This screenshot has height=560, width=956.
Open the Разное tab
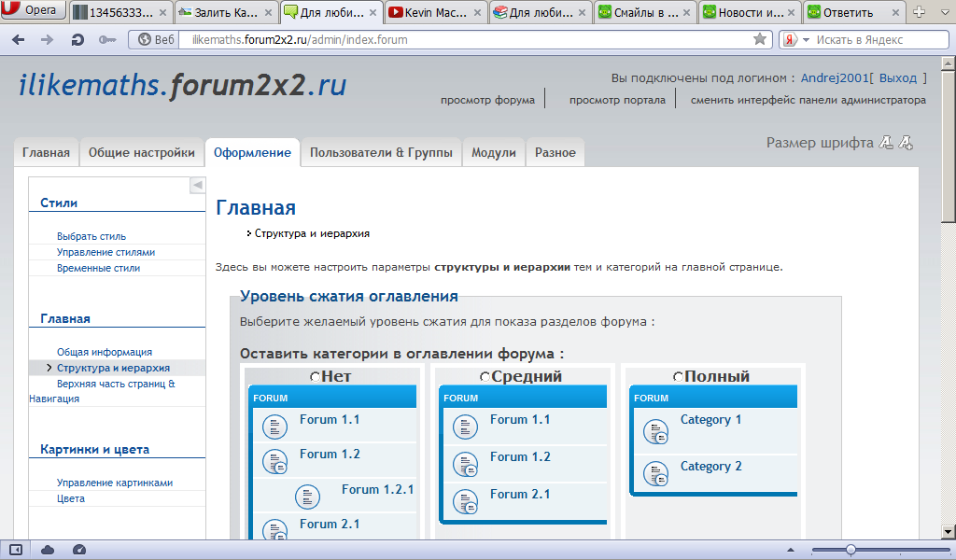(555, 152)
